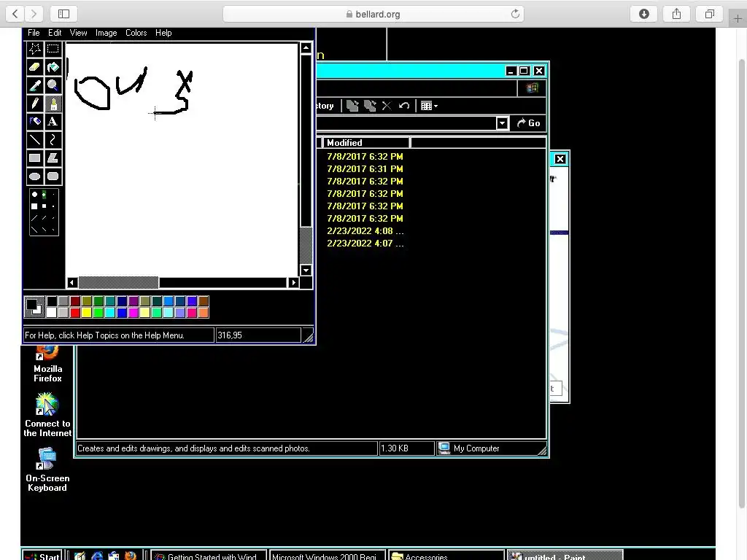Select the white color swatch in the palette
Image resolution: width=747 pixels, height=560 pixels.
click(x=52, y=312)
